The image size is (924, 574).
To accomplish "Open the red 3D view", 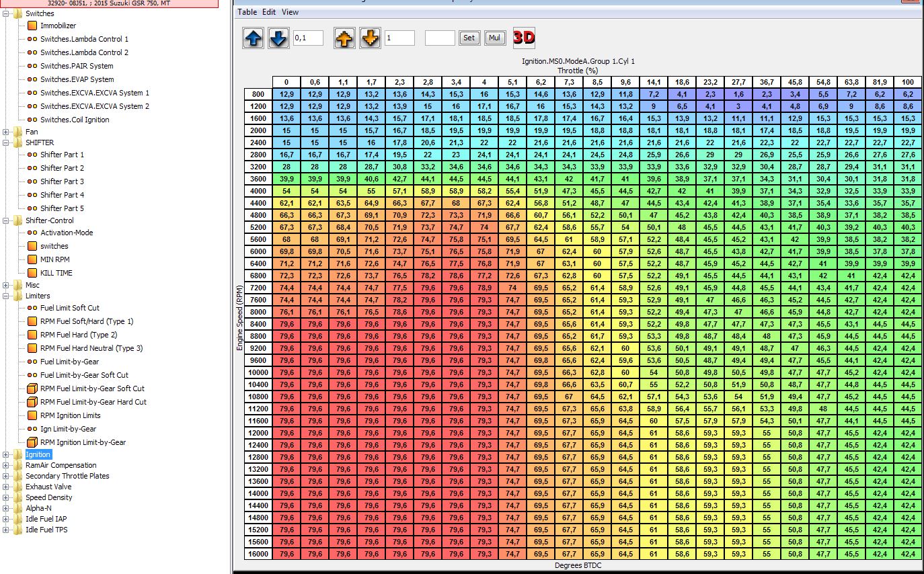I will pyautogui.click(x=524, y=38).
